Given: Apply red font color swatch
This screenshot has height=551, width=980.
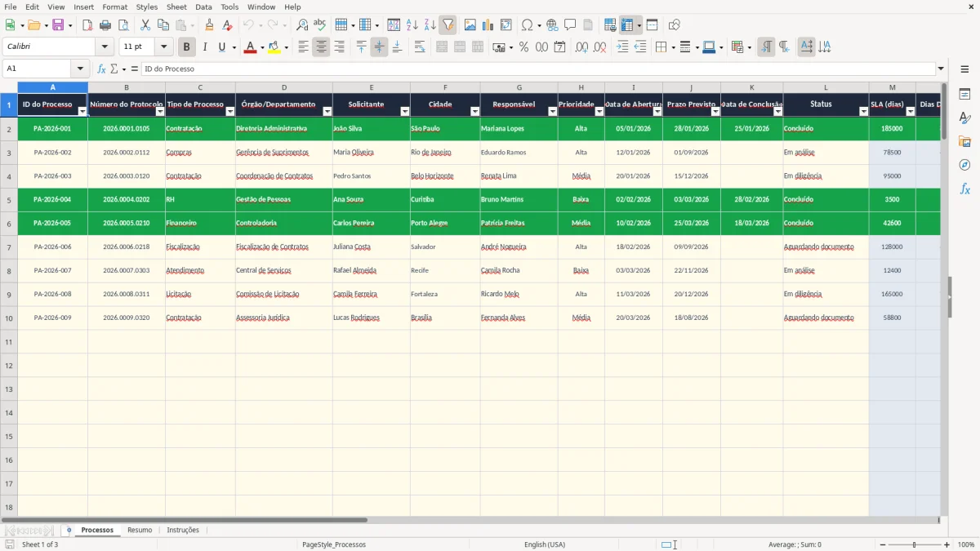Looking at the screenshot, I should click(250, 47).
